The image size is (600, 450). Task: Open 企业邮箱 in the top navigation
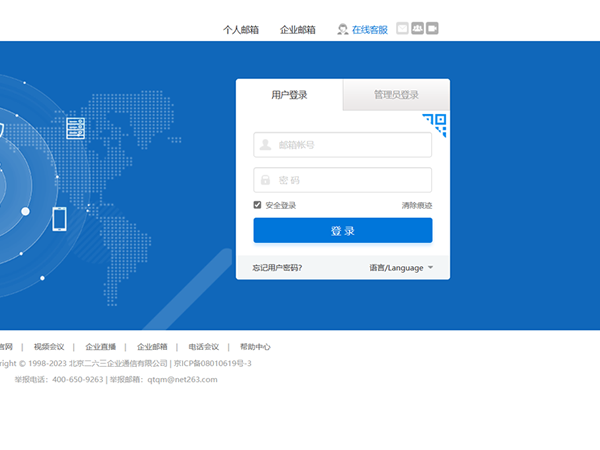coord(298,29)
